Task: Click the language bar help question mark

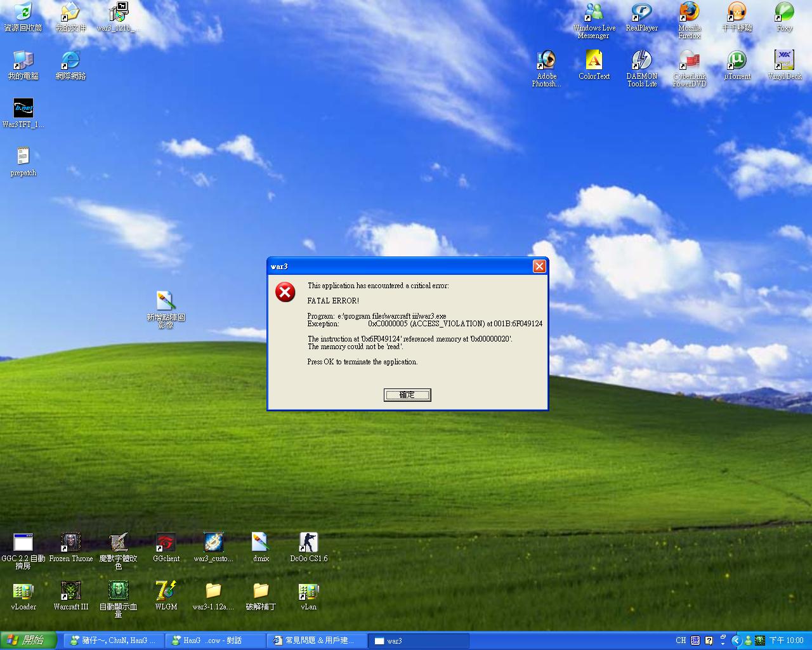Action: pos(709,640)
